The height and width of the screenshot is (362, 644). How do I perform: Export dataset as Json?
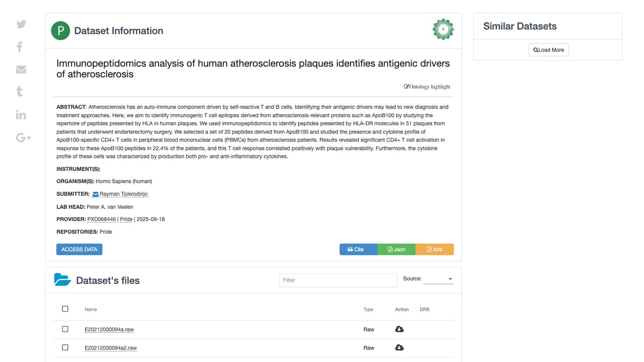[396, 249]
